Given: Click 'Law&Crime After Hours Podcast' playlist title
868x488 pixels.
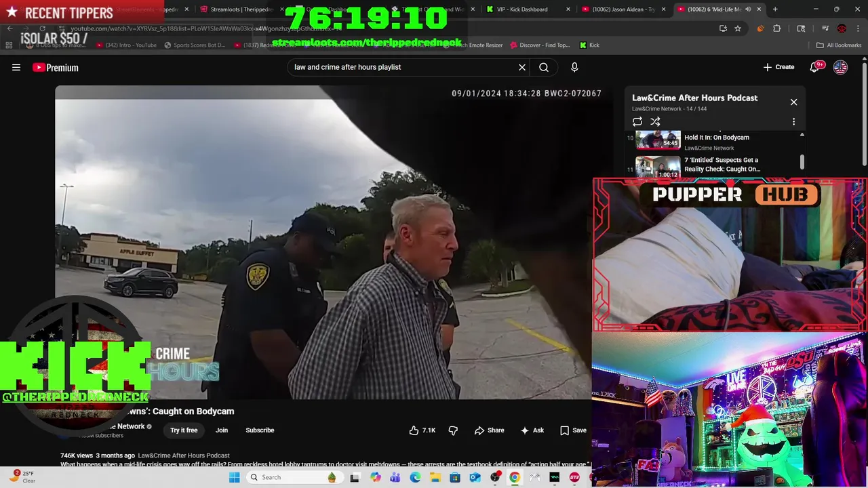Looking at the screenshot, I should (694, 98).
